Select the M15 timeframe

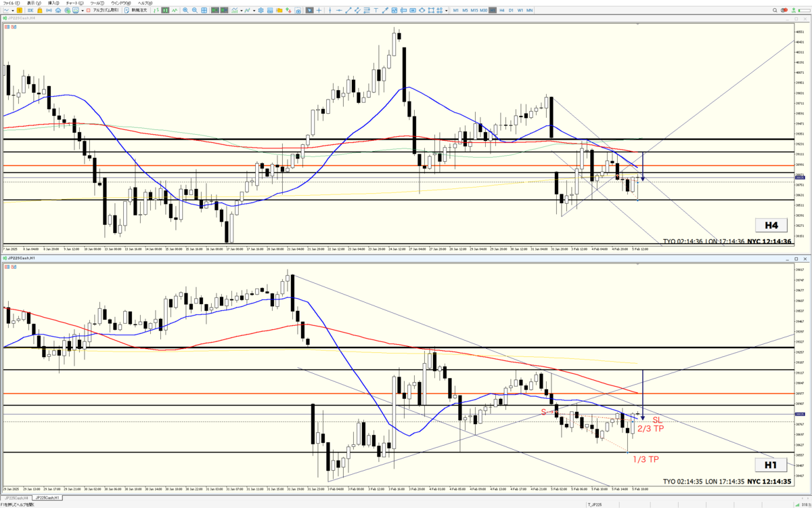point(474,10)
